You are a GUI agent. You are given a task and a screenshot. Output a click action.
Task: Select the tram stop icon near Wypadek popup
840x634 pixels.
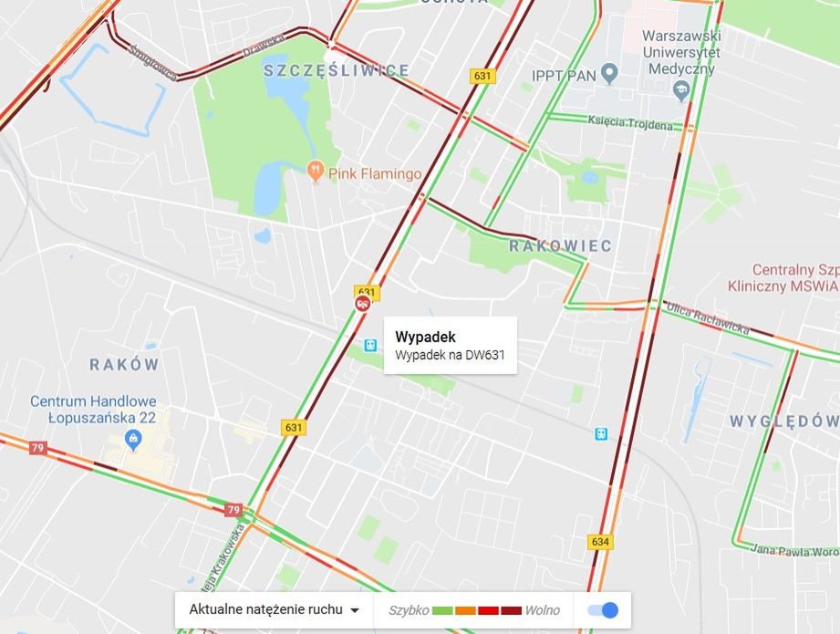pyautogui.click(x=370, y=346)
